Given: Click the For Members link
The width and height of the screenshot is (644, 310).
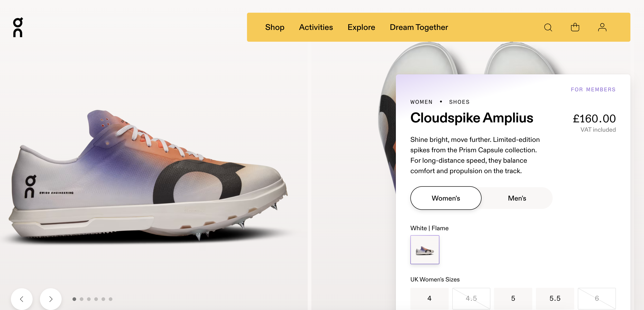Looking at the screenshot, I should [593, 90].
